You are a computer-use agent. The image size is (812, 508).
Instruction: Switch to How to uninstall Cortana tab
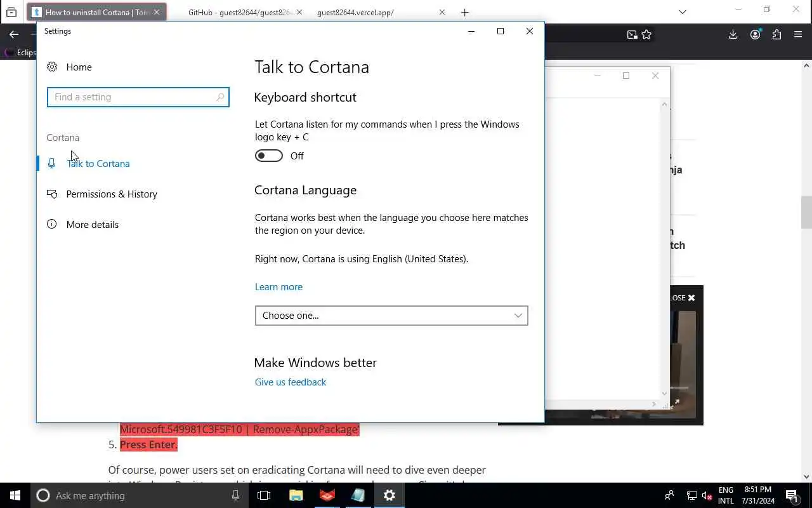point(96,12)
